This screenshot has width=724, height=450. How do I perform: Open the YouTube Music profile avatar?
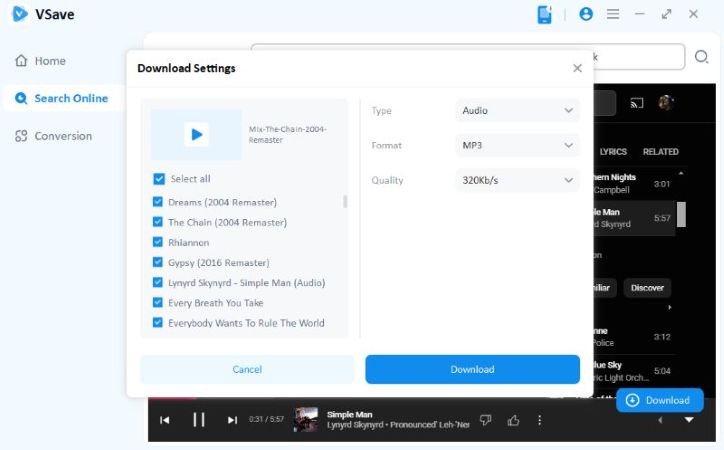(x=665, y=102)
